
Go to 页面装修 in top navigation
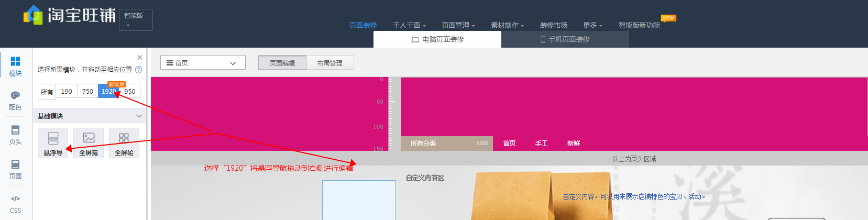pyautogui.click(x=363, y=25)
